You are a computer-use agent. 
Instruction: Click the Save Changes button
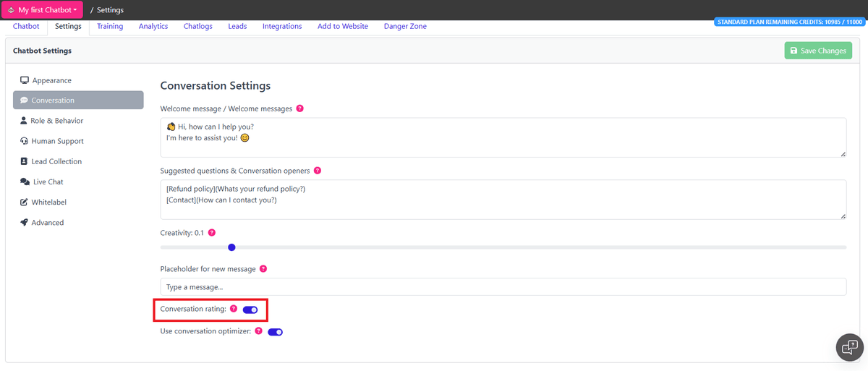click(818, 51)
